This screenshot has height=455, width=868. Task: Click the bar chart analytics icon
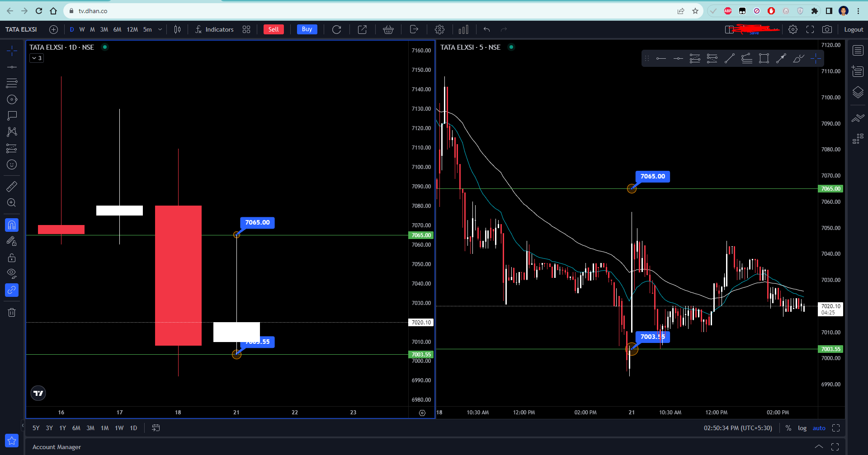coord(463,29)
